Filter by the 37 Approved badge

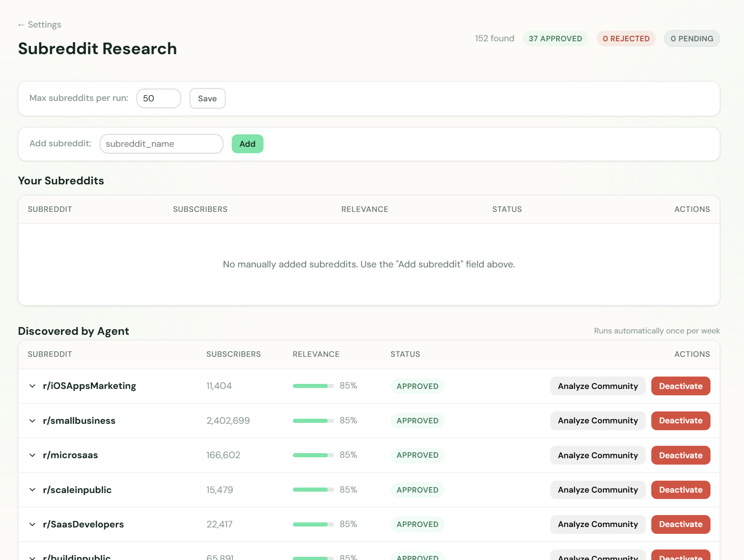555,39
